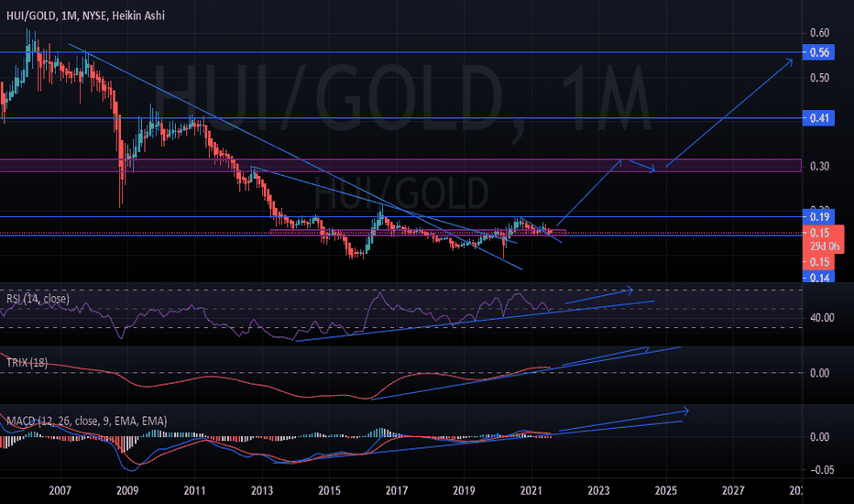This screenshot has width=854, height=504.
Task: Select the purple rectangle zone near 0.30
Action: click(x=400, y=166)
